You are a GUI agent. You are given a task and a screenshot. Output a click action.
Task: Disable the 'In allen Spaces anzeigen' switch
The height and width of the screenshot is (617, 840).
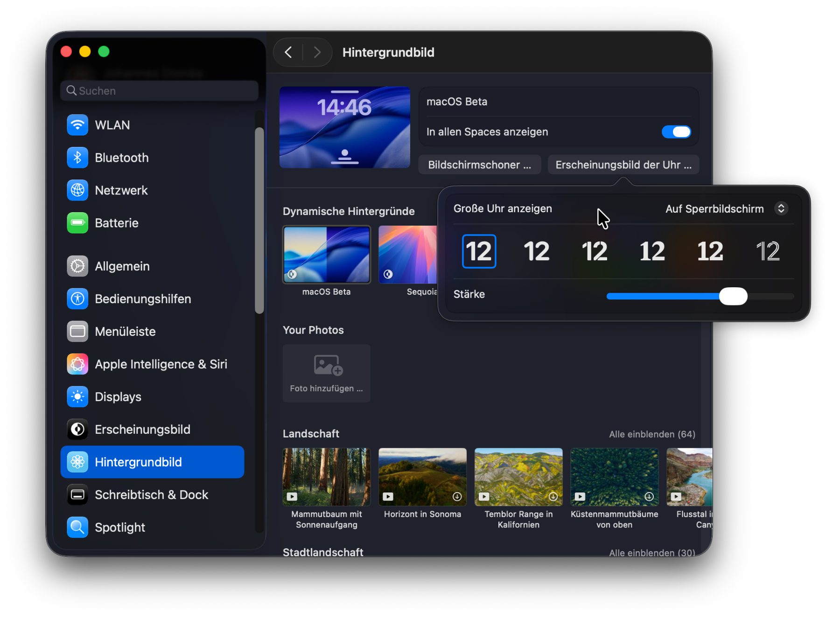pyautogui.click(x=676, y=132)
